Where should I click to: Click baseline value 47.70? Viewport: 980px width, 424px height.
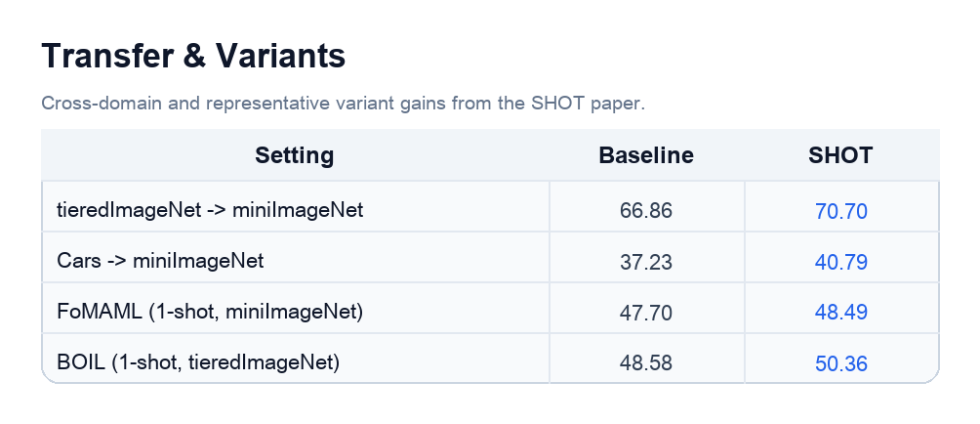[646, 313]
